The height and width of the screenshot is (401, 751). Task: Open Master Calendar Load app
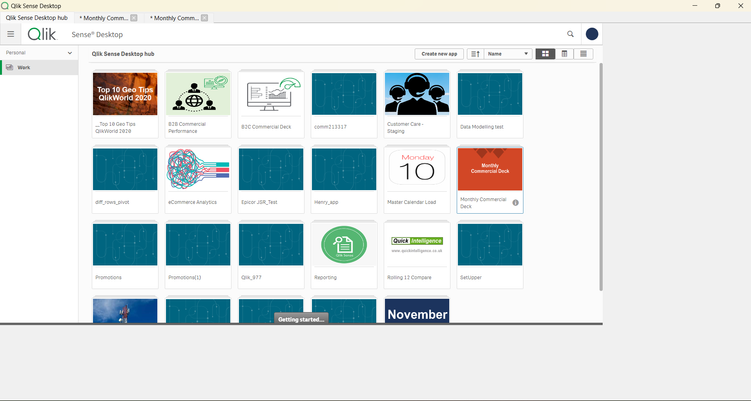pyautogui.click(x=417, y=179)
